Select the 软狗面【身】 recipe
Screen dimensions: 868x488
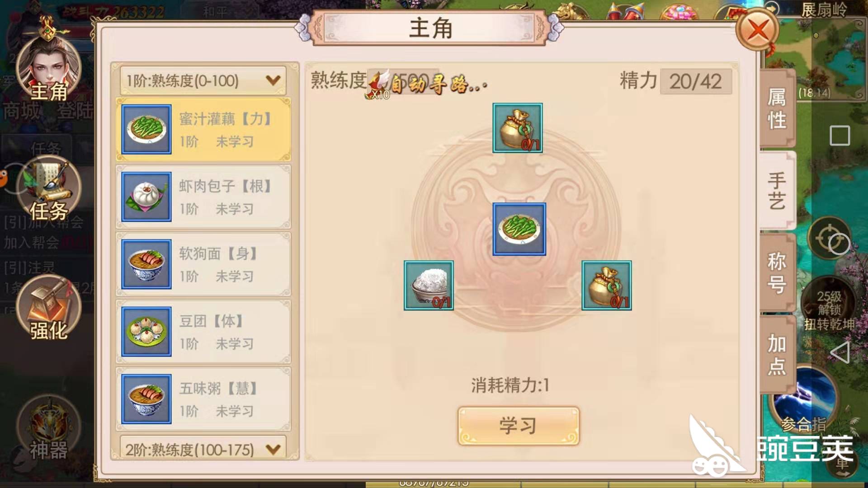point(203,264)
